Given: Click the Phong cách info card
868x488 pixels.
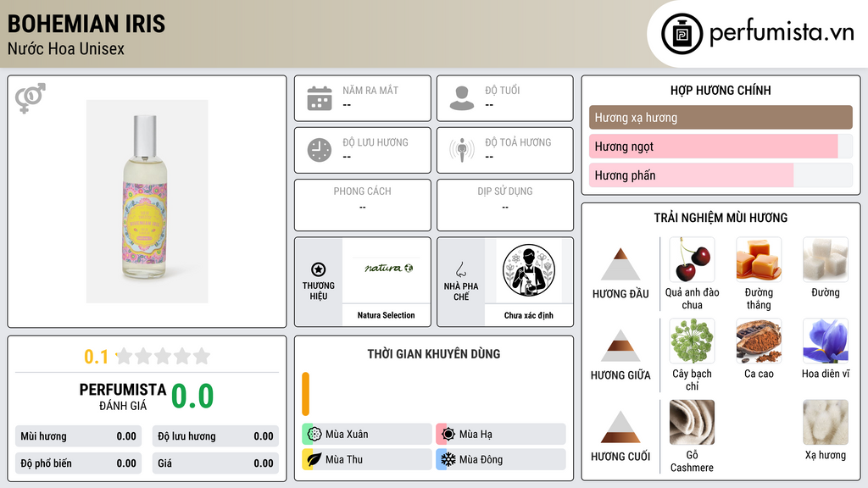Looking at the screenshot, I should 363,205.
